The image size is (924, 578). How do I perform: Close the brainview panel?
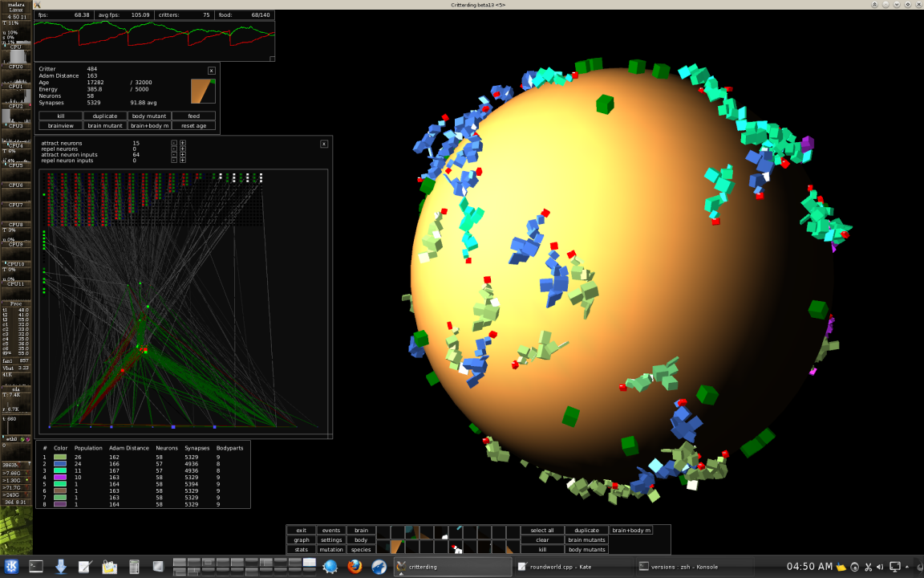(324, 144)
